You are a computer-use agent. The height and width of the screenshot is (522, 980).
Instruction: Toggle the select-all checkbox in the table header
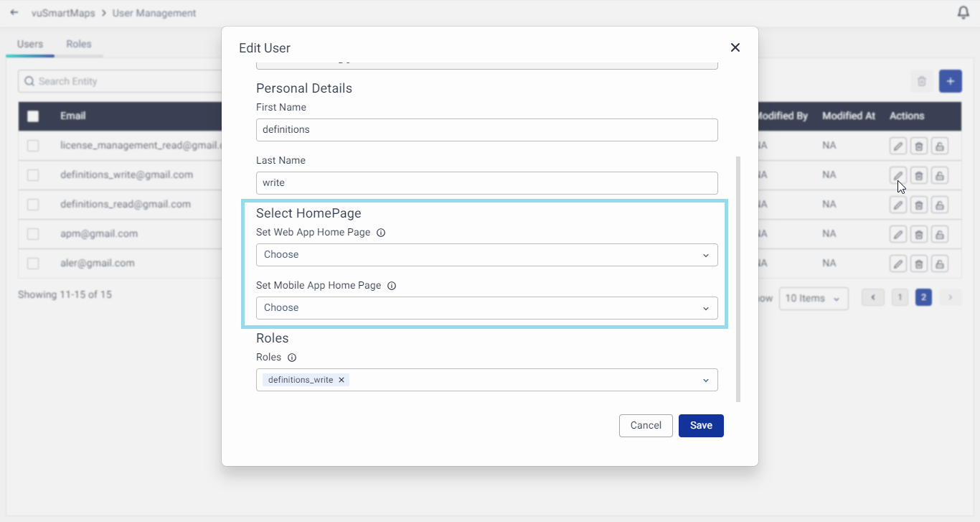(33, 116)
